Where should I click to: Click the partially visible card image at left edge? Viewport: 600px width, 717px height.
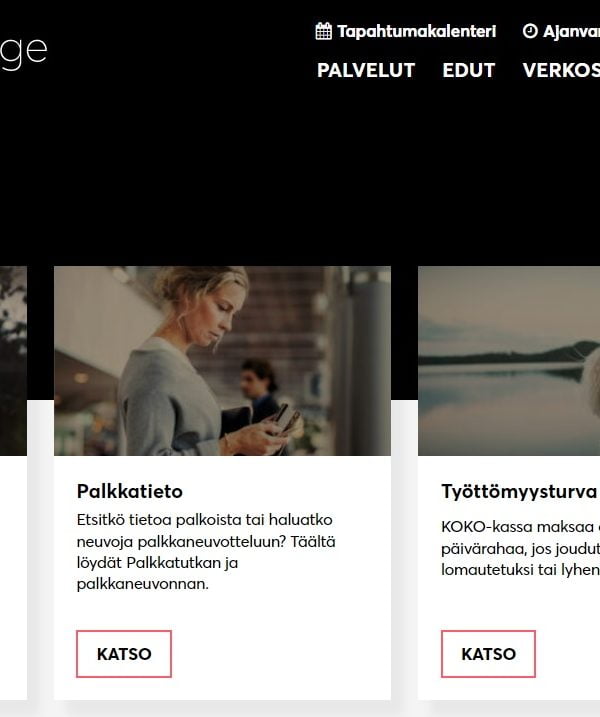(13, 361)
